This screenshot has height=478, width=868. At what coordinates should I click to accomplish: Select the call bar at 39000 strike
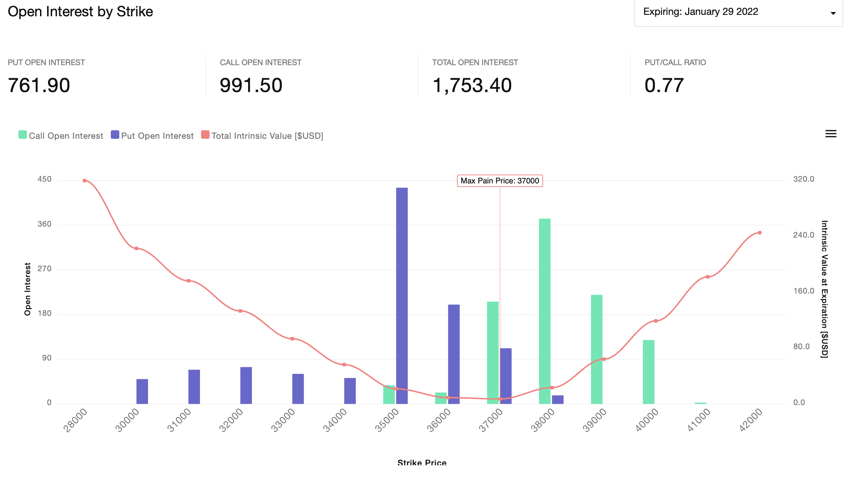pyautogui.click(x=596, y=349)
